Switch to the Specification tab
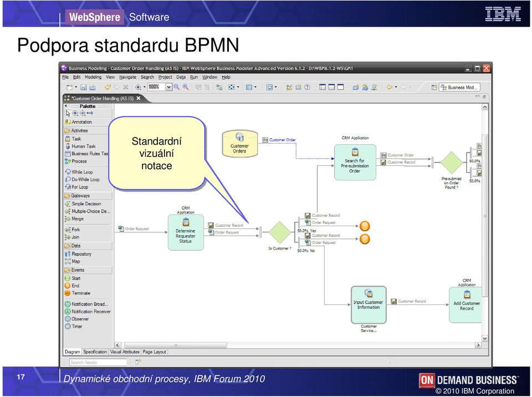Viewport: 532px width, 397px height. coord(95,352)
